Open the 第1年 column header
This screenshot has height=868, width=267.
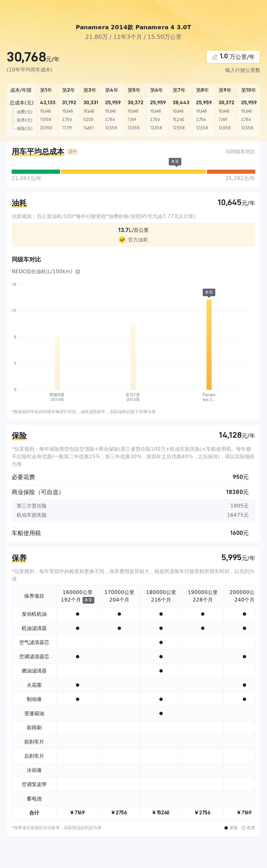[46, 90]
